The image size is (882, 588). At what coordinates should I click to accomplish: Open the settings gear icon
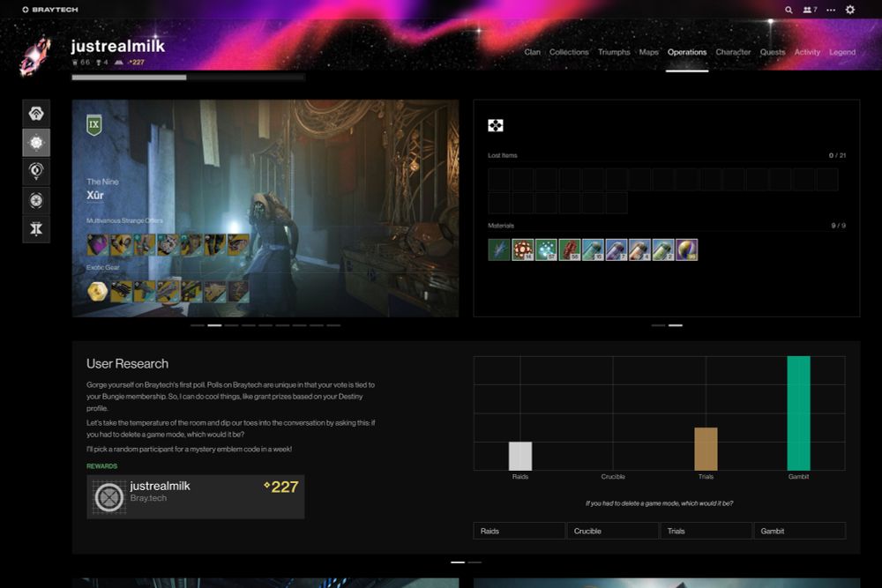click(x=850, y=10)
